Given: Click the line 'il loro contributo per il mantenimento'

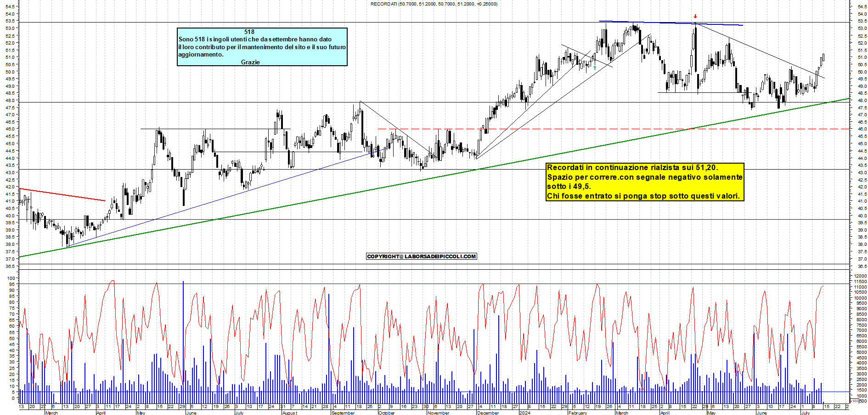Looking at the screenshot, I should [x=262, y=47].
